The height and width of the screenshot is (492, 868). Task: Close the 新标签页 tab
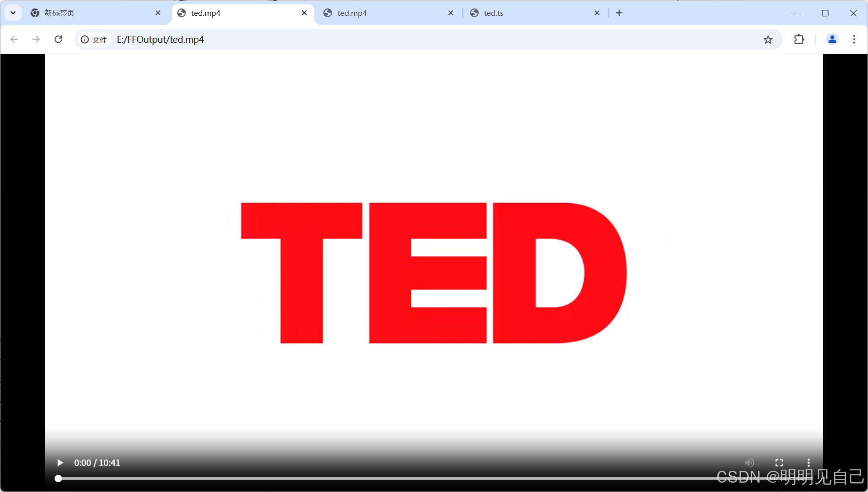pyautogui.click(x=158, y=13)
